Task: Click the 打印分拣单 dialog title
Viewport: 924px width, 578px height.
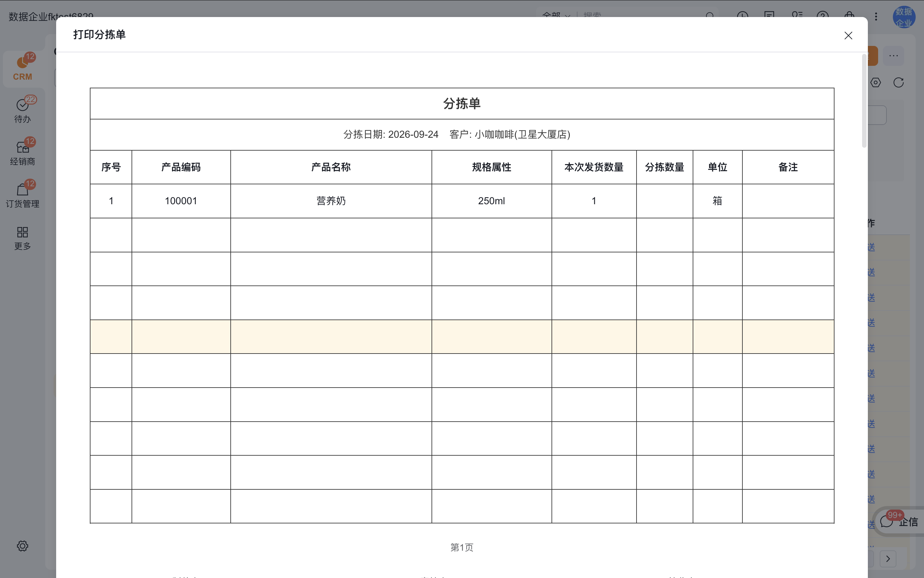Action: pyautogui.click(x=99, y=34)
